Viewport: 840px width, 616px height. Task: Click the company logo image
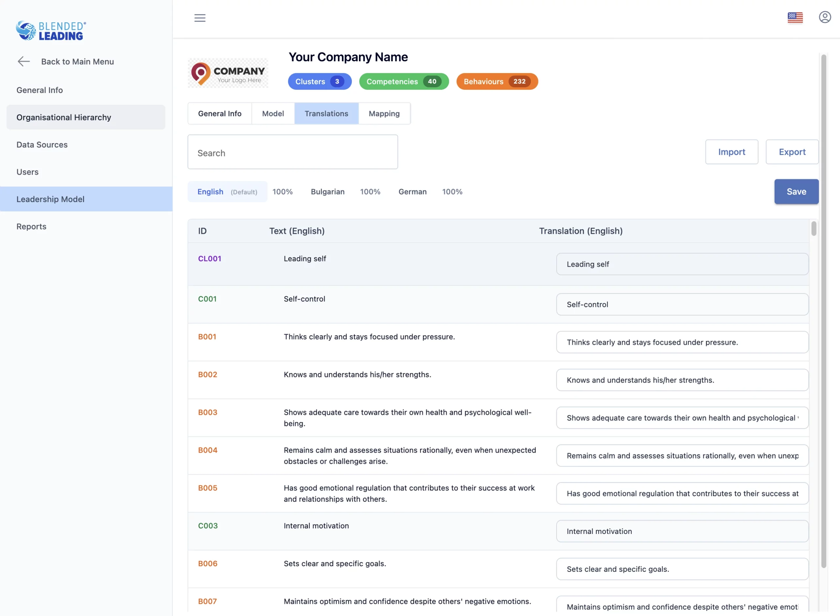coord(227,73)
